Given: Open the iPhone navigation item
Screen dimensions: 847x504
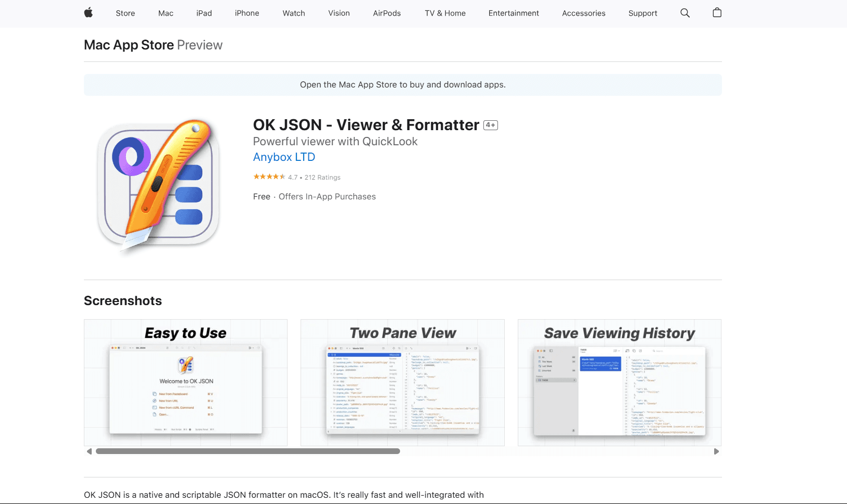Looking at the screenshot, I should 247,13.
